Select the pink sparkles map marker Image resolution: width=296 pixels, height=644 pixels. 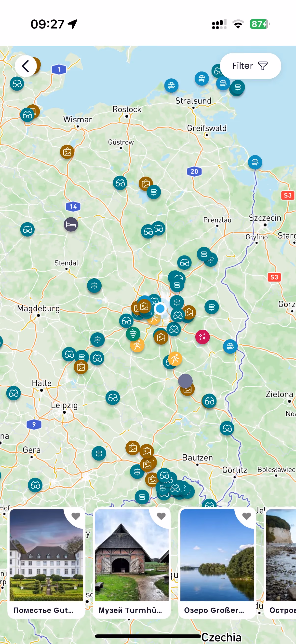pyautogui.click(x=202, y=337)
